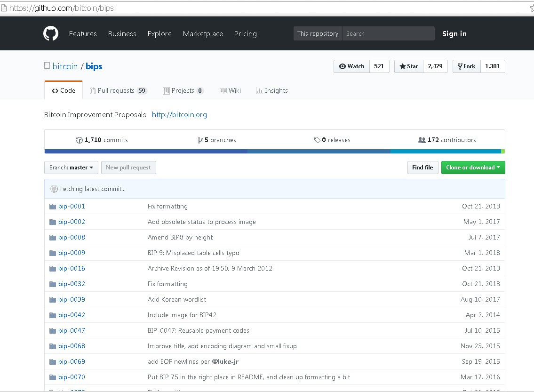Click the New pull request button
Image resolution: width=534 pixels, height=392 pixels.
pos(128,168)
